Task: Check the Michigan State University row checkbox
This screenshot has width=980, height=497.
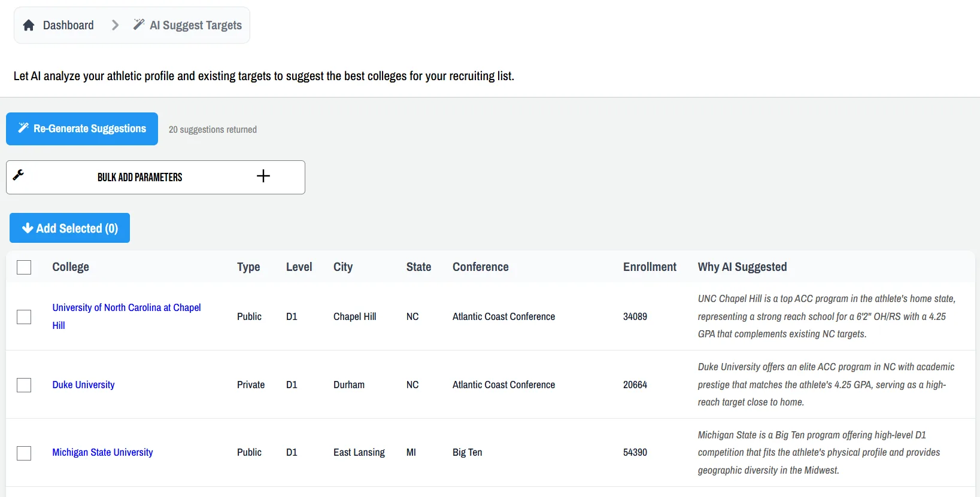Action: click(24, 453)
